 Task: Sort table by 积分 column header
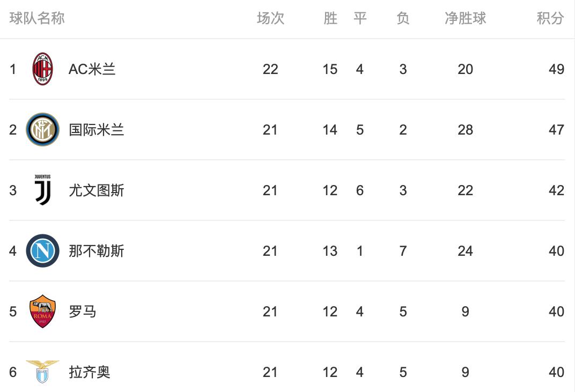coord(550,19)
